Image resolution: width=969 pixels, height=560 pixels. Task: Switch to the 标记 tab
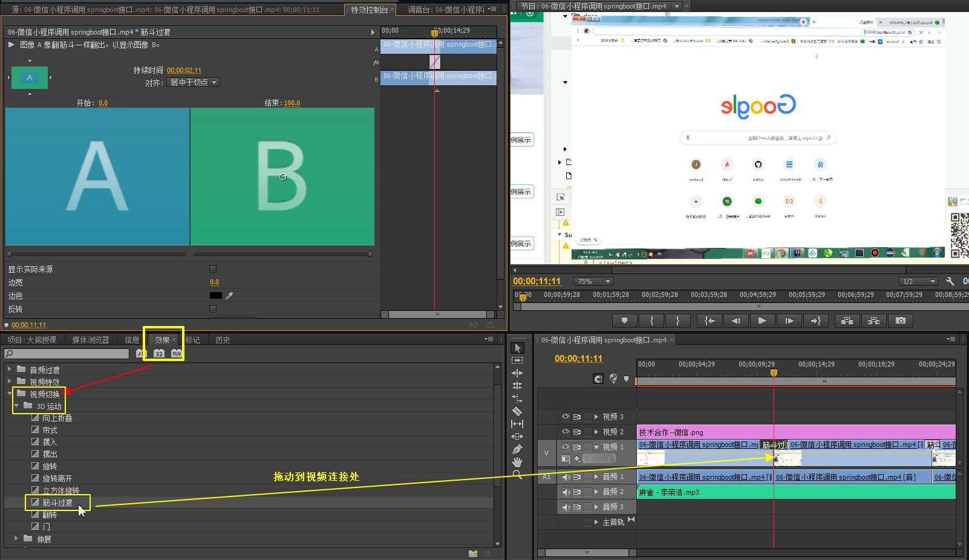[x=192, y=340]
